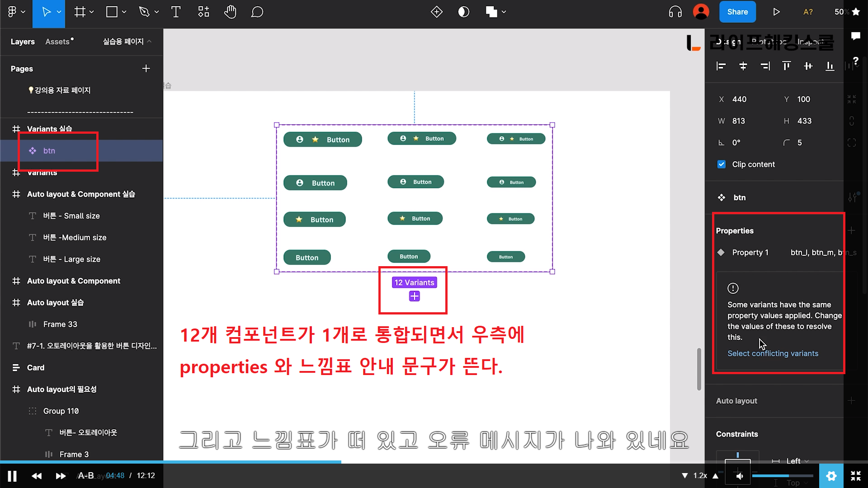Viewport: 868px width, 488px height.
Task: Uncheck the Clip content checkbox
Action: pos(722,164)
